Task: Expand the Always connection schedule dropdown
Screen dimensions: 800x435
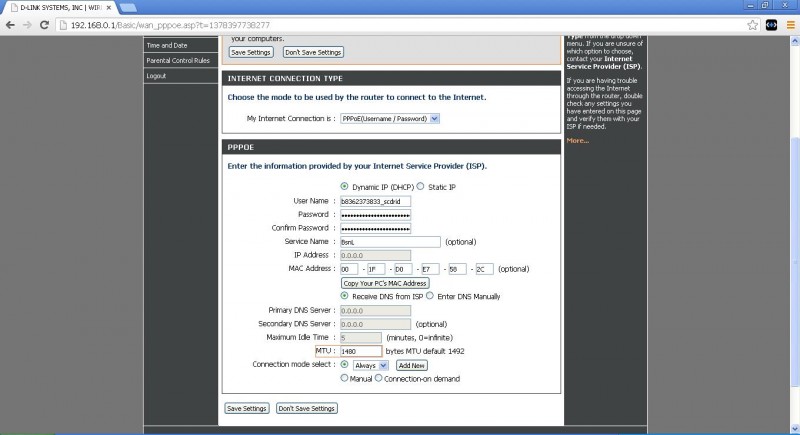Action: pos(369,366)
